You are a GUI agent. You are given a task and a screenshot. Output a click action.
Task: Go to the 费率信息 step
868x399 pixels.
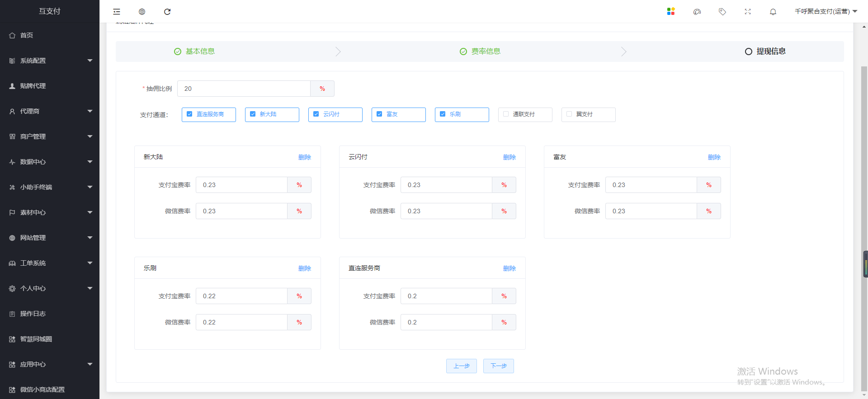pyautogui.click(x=480, y=52)
